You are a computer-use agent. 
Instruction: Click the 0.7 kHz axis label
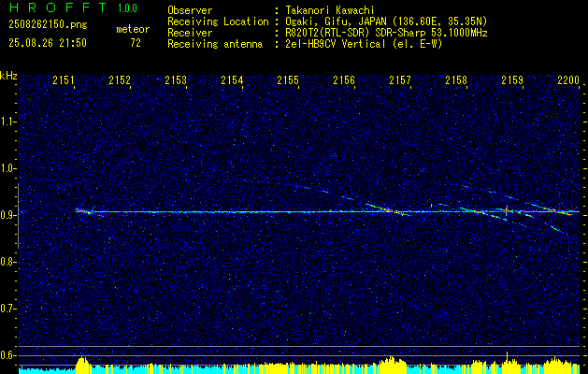point(8,309)
